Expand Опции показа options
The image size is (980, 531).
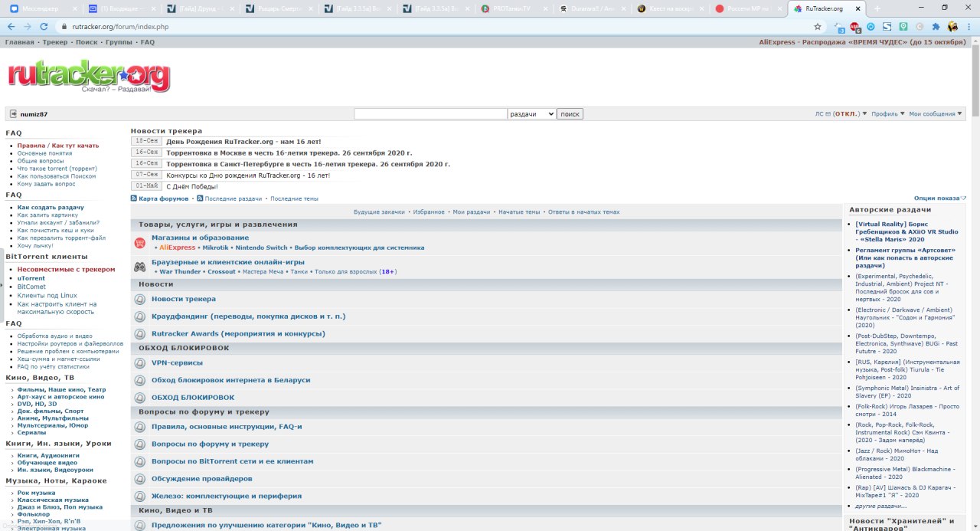coord(940,198)
